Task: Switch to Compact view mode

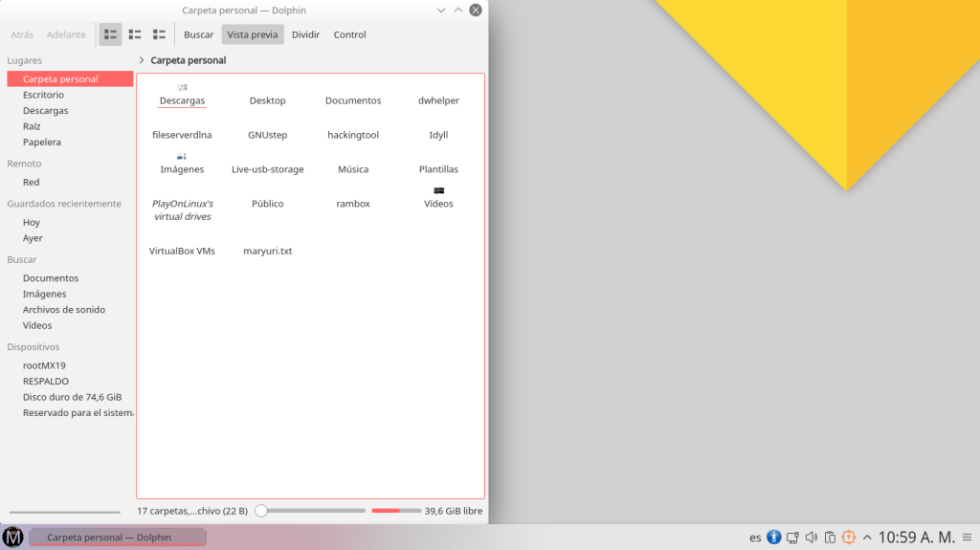Action: (x=135, y=34)
